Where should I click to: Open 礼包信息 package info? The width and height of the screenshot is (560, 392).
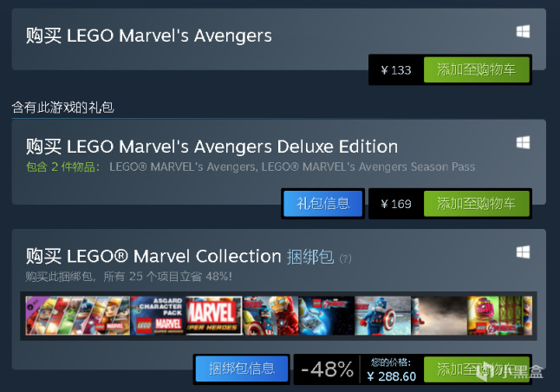[x=323, y=204]
